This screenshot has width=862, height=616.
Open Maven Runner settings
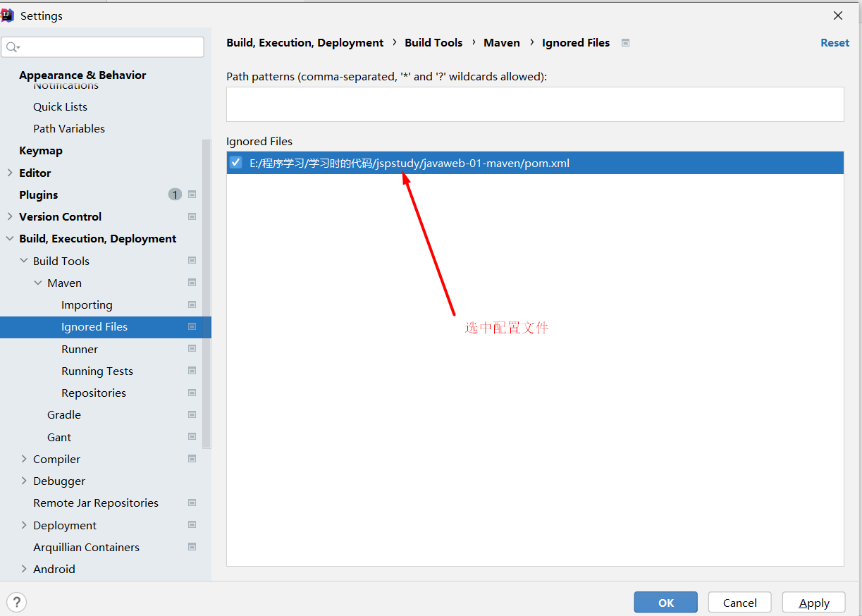point(80,349)
